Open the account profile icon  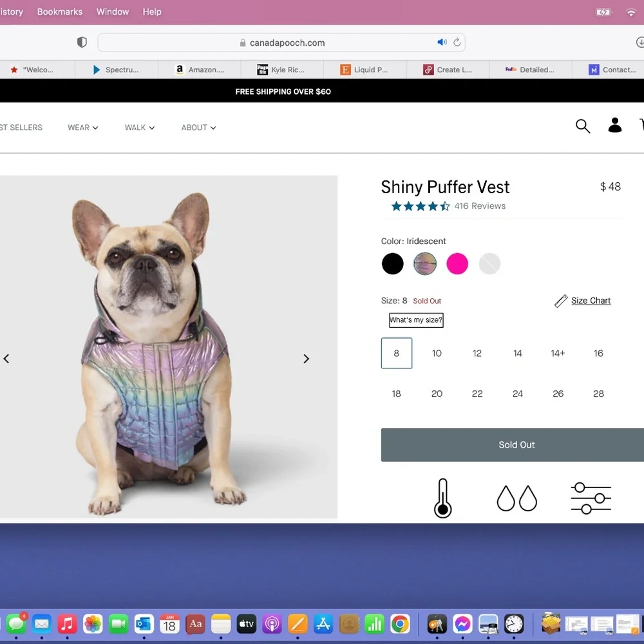tap(614, 125)
